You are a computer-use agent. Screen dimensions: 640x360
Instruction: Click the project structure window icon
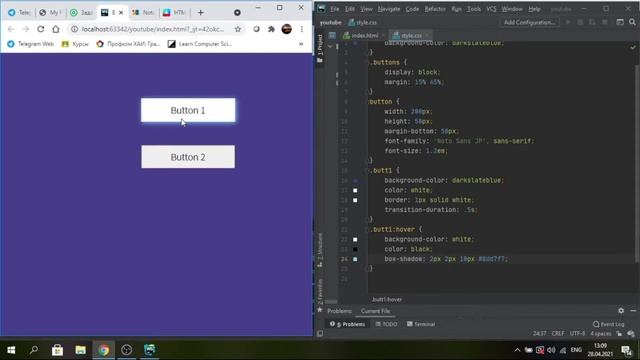click(620, 22)
